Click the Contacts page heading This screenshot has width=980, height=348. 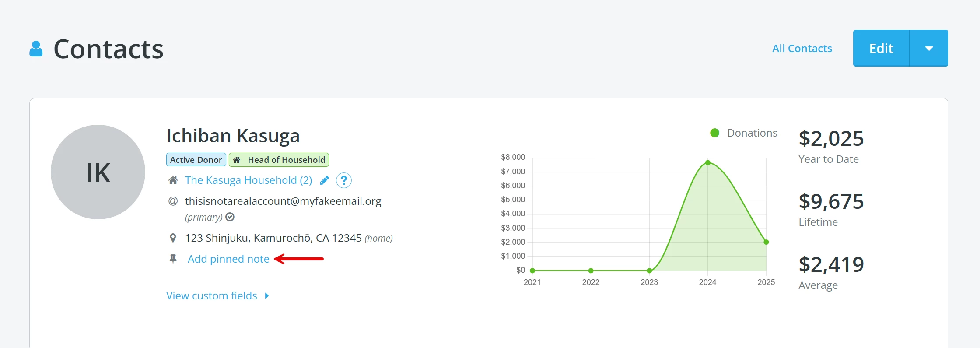coord(108,49)
